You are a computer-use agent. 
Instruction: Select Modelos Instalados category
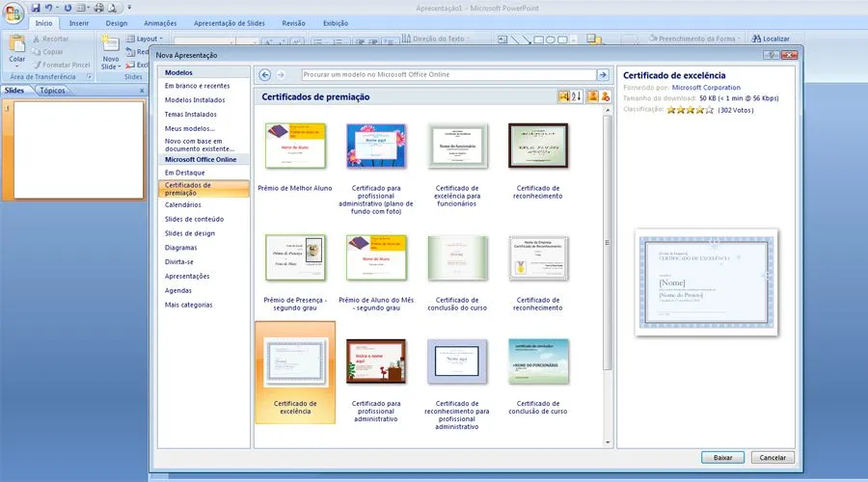point(195,100)
